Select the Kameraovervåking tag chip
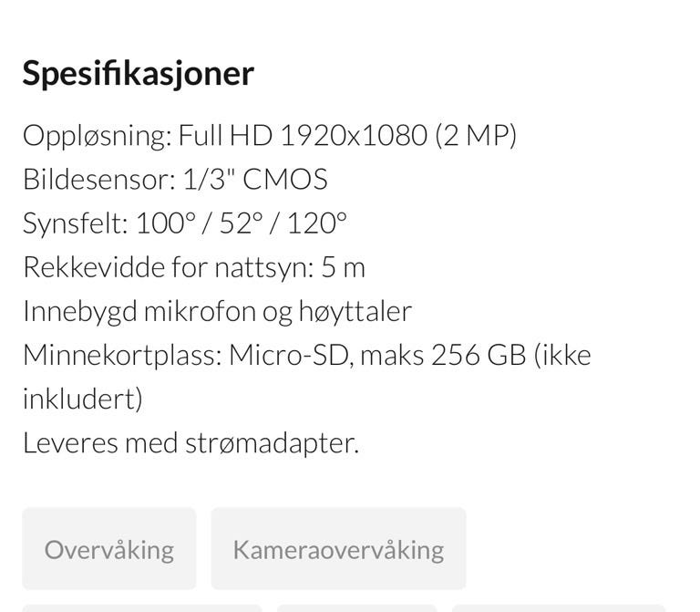Image resolution: width=700 pixels, height=612 pixels. coord(338,548)
